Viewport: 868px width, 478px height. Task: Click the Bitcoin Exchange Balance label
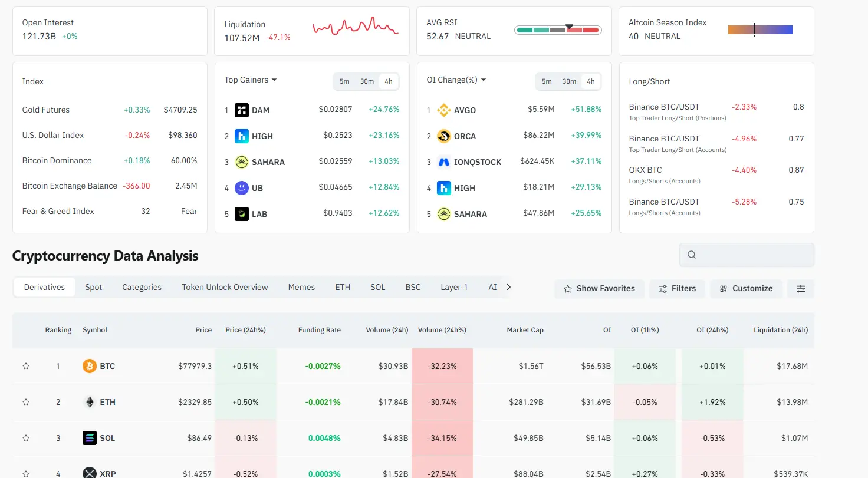click(x=70, y=186)
